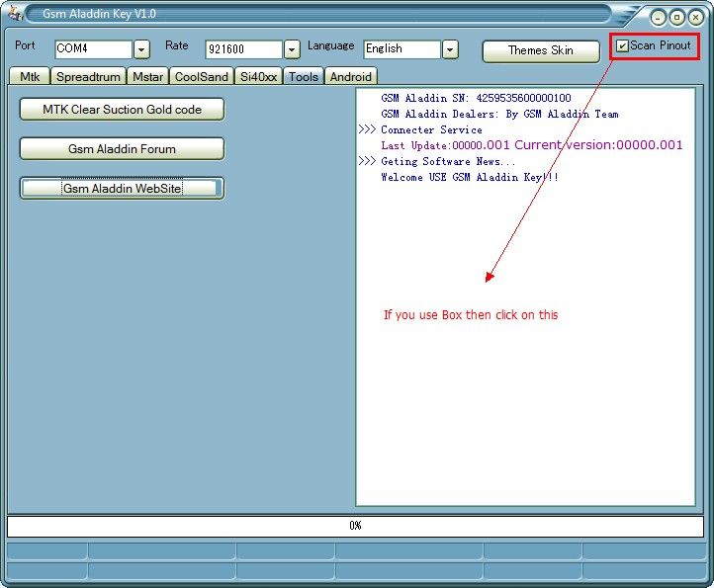
Task: Click the English language field
Action: point(402,49)
